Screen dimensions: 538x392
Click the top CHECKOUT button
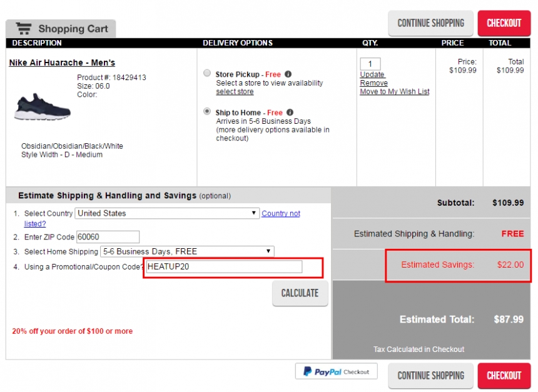tap(504, 23)
